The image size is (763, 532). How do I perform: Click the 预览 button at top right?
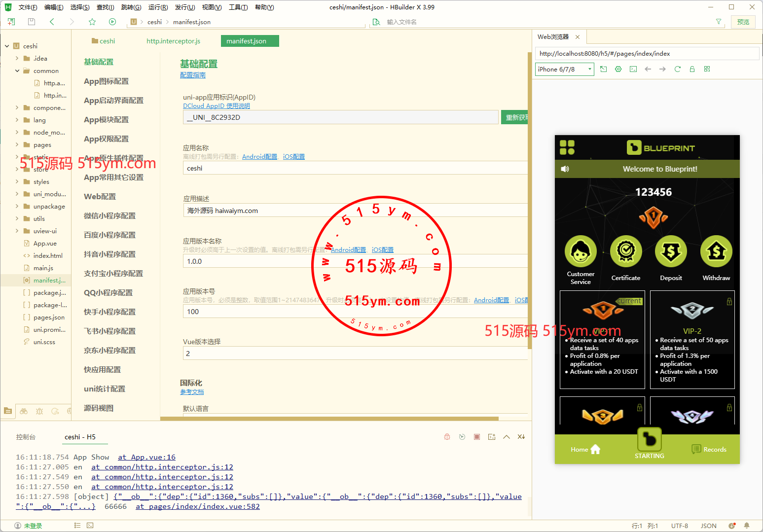tap(743, 22)
